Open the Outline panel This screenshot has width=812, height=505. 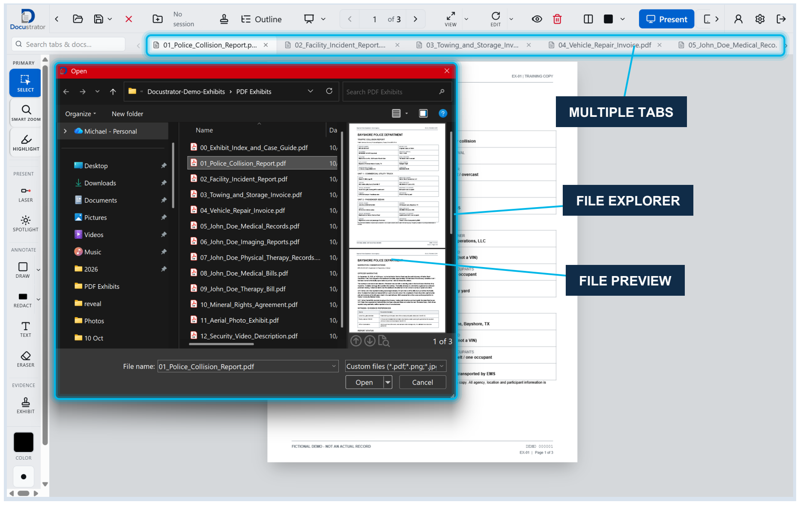261,19
